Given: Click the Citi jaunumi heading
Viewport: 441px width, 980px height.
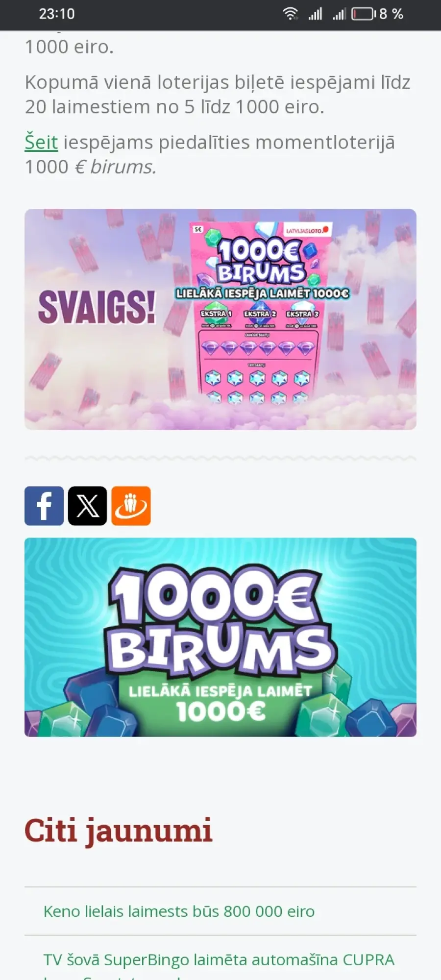Looking at the screenshot, I should click(x=119, y=831).
